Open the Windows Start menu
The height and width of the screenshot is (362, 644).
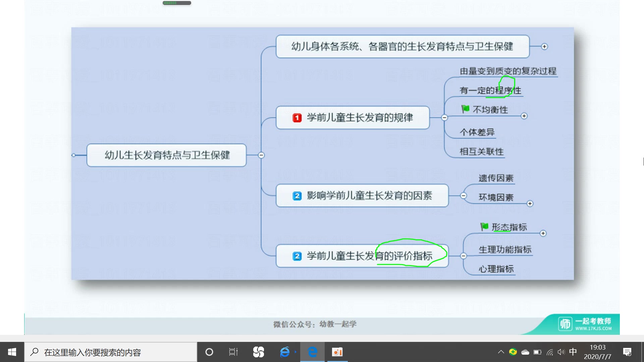12,352
